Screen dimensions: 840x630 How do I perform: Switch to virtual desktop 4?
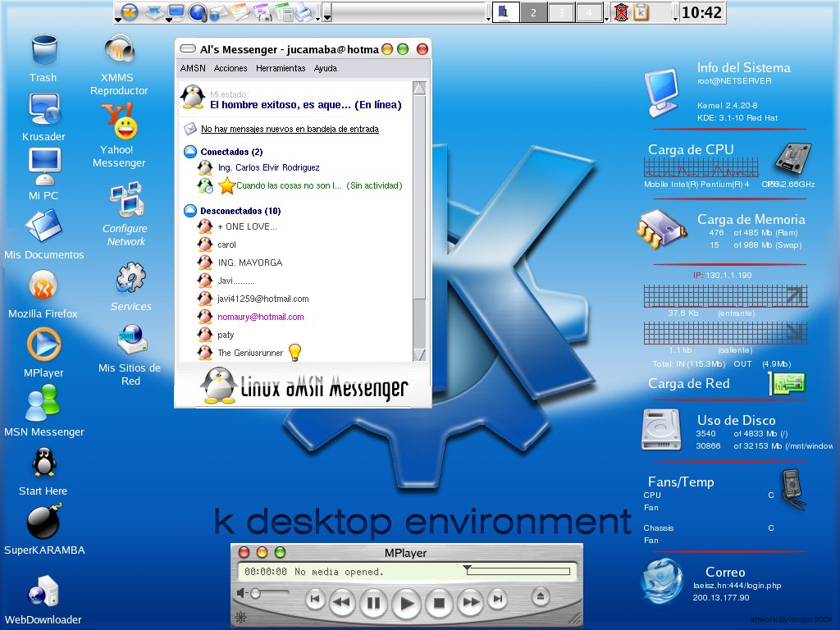pyautogui.click(x=589, y=12)
